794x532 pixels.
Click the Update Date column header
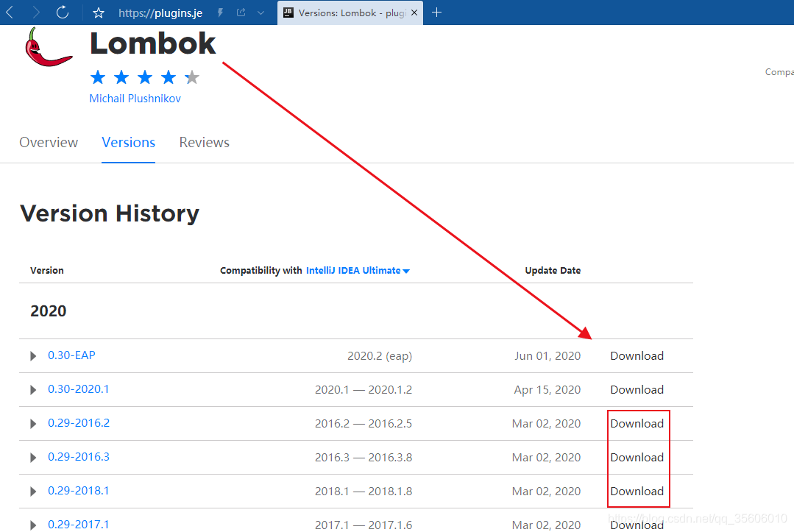pos(553,270)
